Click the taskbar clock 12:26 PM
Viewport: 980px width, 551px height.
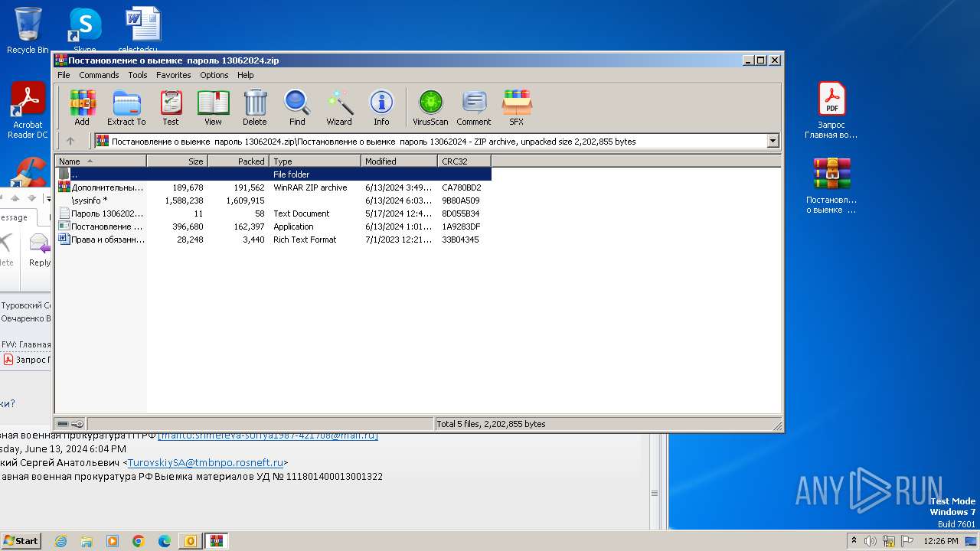point(941,541)
